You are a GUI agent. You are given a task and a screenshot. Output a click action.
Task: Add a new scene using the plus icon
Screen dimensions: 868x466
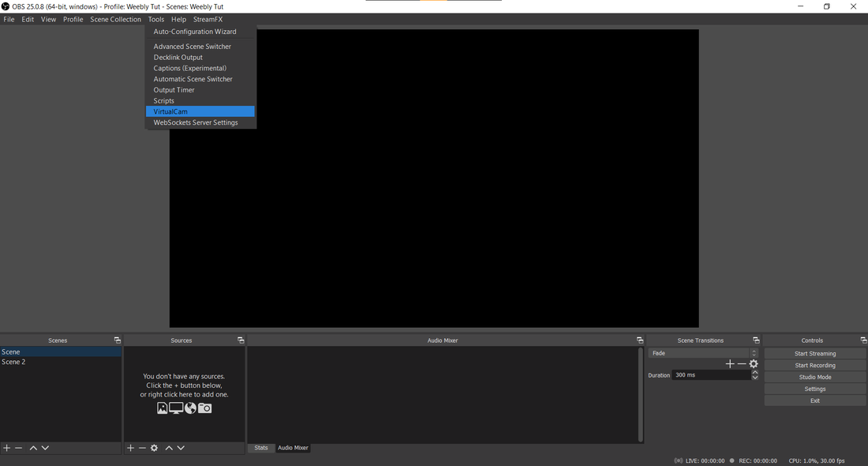(6, 447)
